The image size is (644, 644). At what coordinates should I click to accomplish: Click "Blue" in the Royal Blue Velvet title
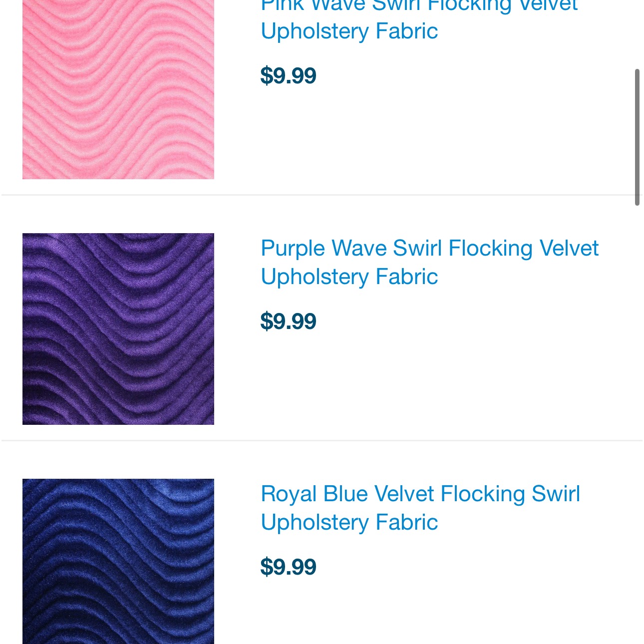(x=345, y=494)
